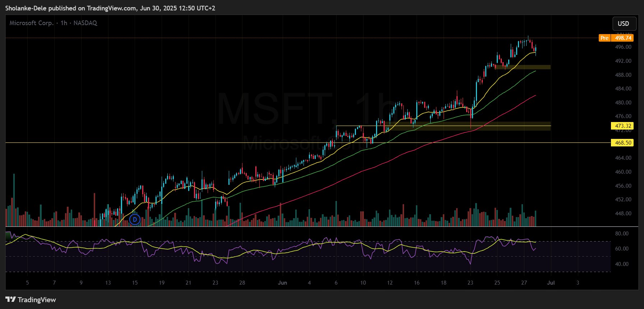
Task: Click the 480.00 price axis value
Action: click(623, 103)
